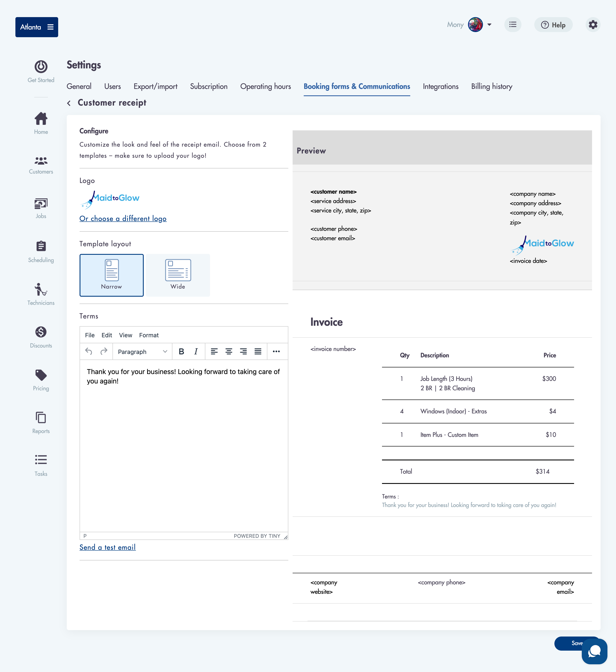Expand more toolbar options (three dots)
Screen dimensions: 616x672
tap(276, 351)
